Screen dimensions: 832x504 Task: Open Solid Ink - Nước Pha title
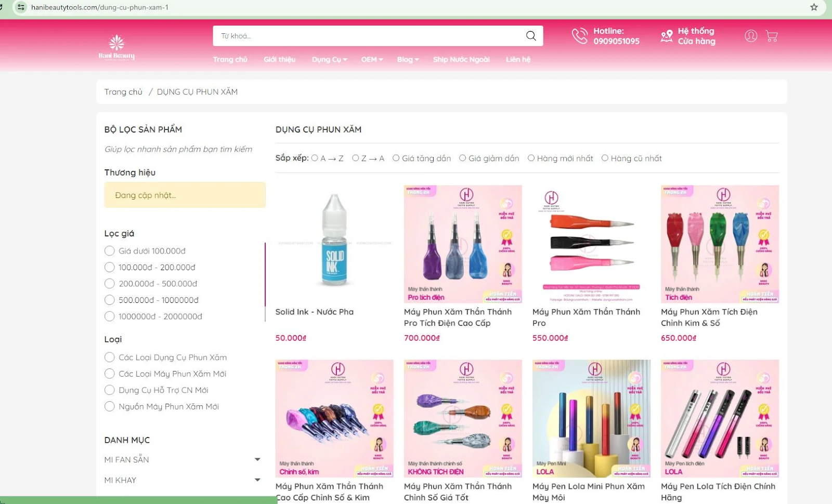(315, 312)
